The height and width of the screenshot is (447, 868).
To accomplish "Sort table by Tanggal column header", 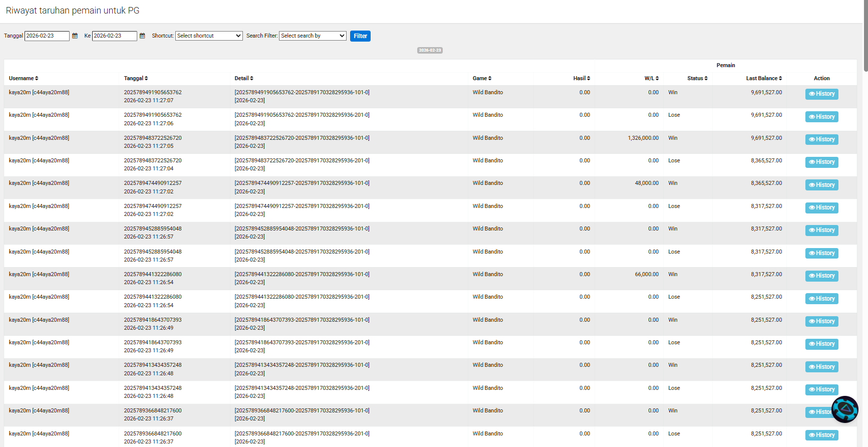I will [136, 79].
